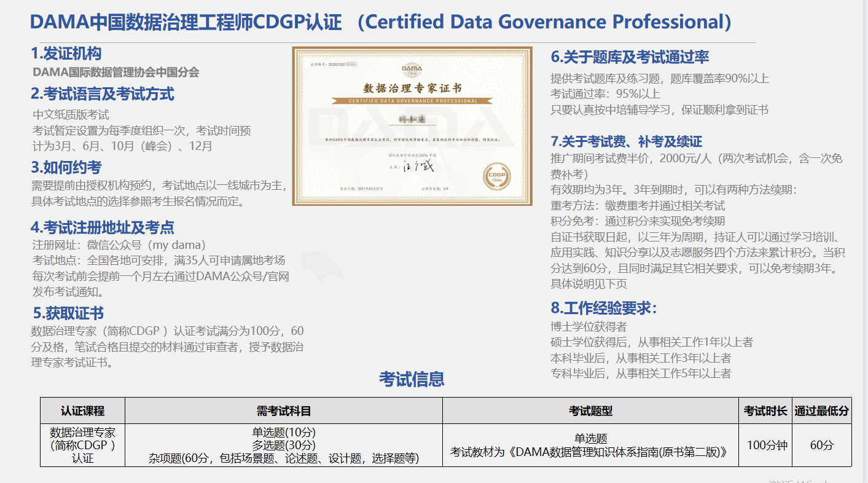Select table cell "数据治理专家（简称CDGP）认证"
Screen dimensions: 868x483
pos(82,445)
